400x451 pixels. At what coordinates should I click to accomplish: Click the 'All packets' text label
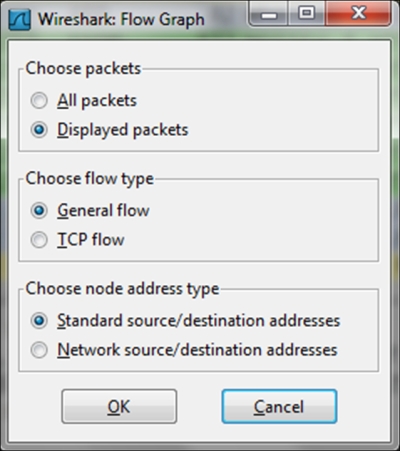click(97, 101)
